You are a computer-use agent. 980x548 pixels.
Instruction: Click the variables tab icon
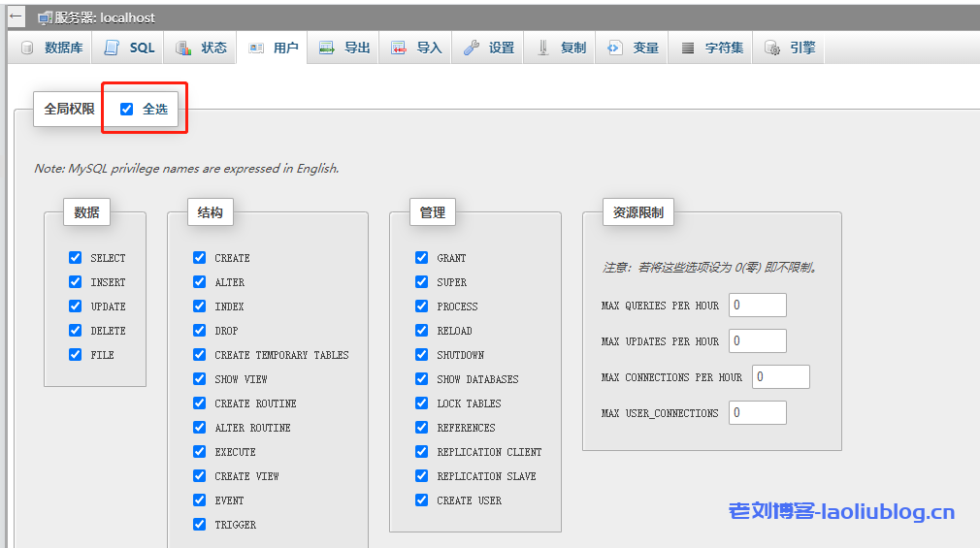(615, 48)
